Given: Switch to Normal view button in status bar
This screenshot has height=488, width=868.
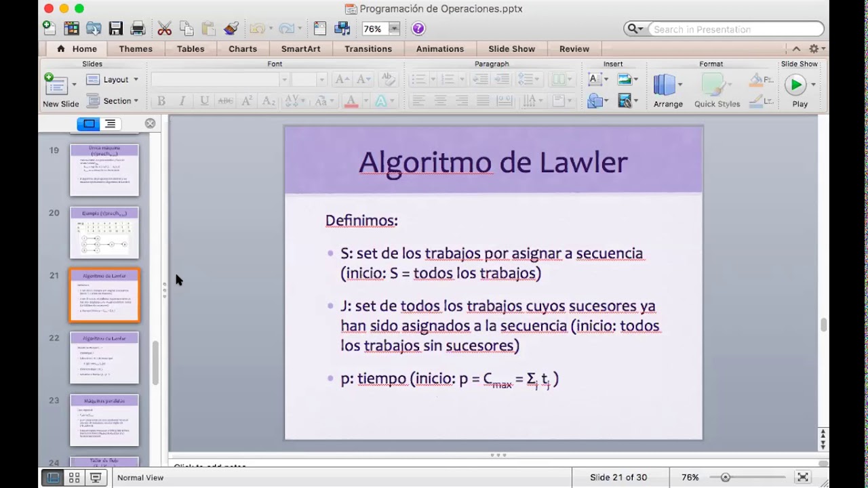Looking at the screenshot, I should coord(52,477).
